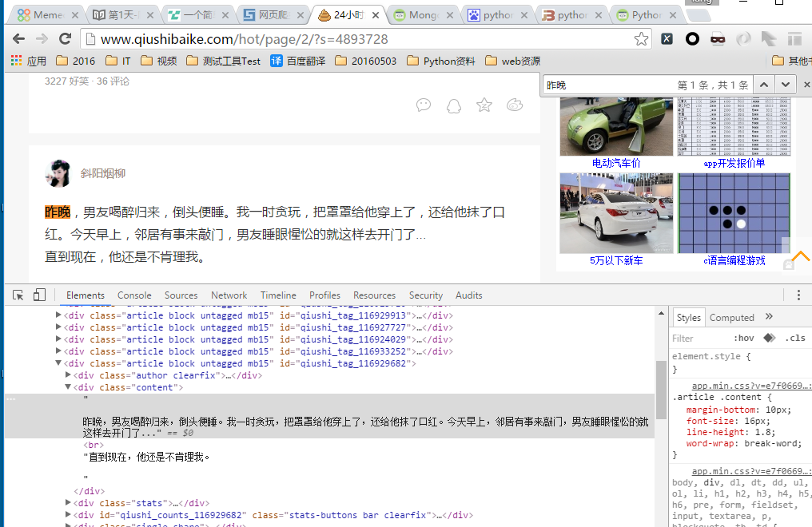Collapse the div class="content" node

pyautogui.click(x=69, y=387)
